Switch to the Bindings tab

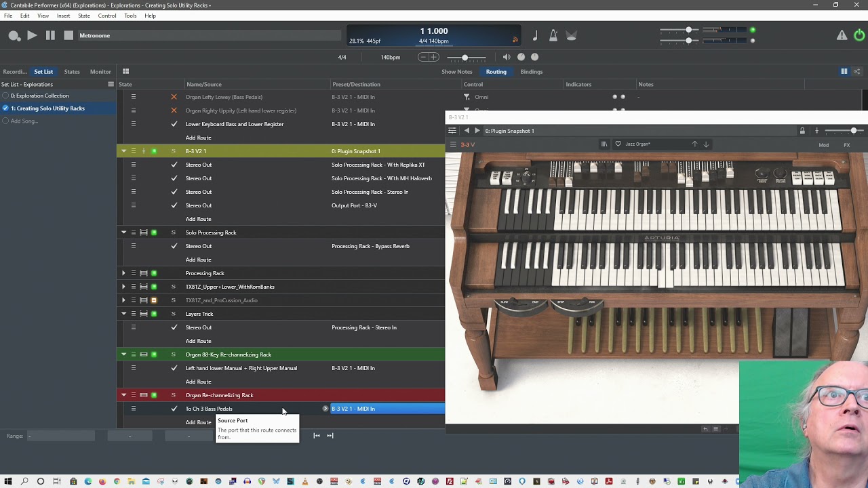point(532,71)
